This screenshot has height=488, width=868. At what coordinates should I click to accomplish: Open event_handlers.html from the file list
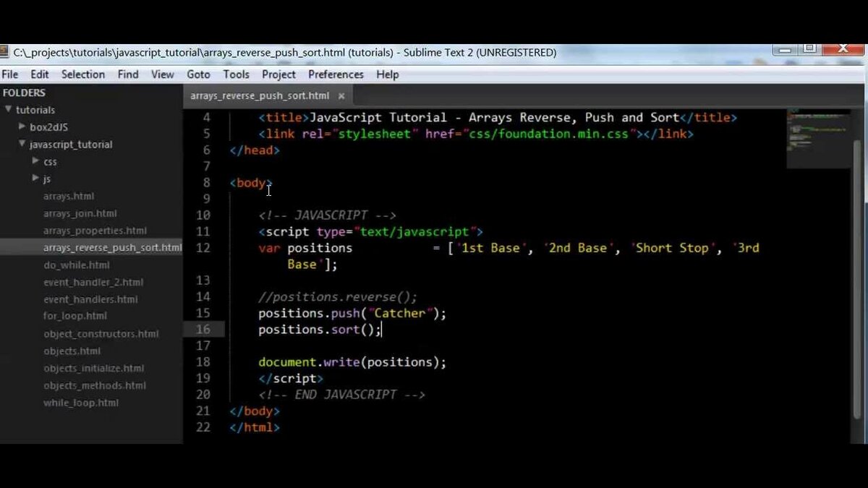(90, 299)
